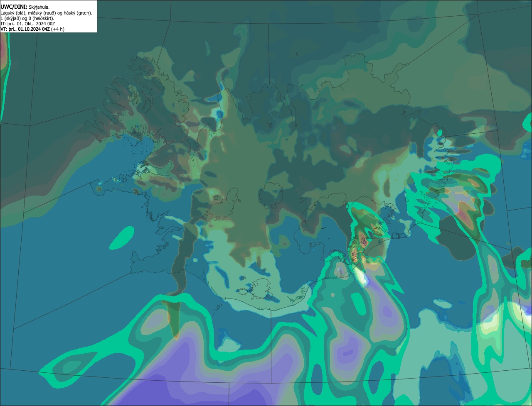Click the 'VT: þri.. 01.10.2024 04Z (+4 h)' line
Image resolution: width=532 pixels, height=406 pixels.
coord(32,29)
